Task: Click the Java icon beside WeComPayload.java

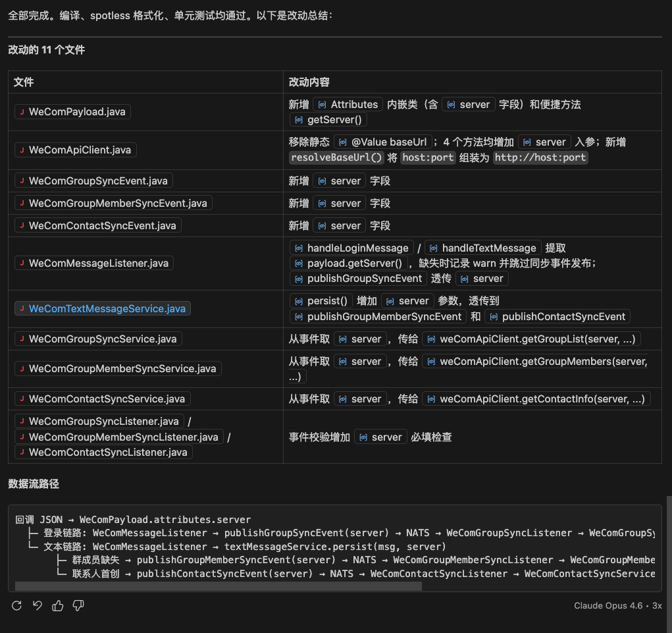Action: 22,111
